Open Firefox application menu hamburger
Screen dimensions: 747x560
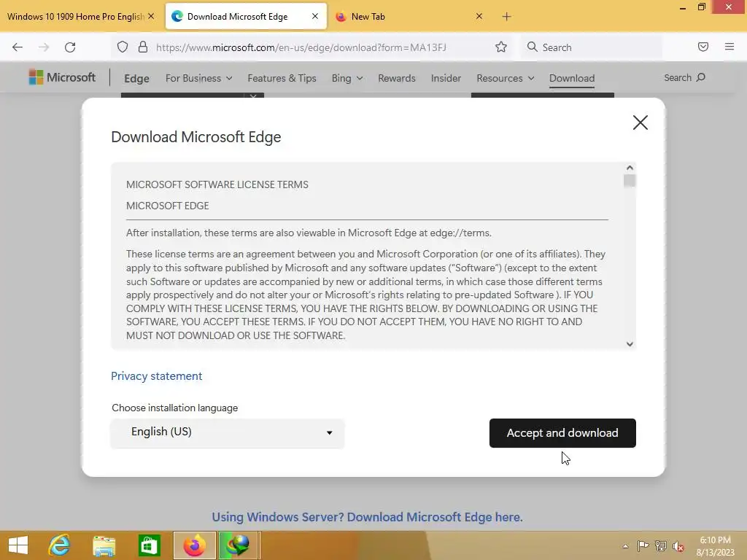tap(729, 47)
